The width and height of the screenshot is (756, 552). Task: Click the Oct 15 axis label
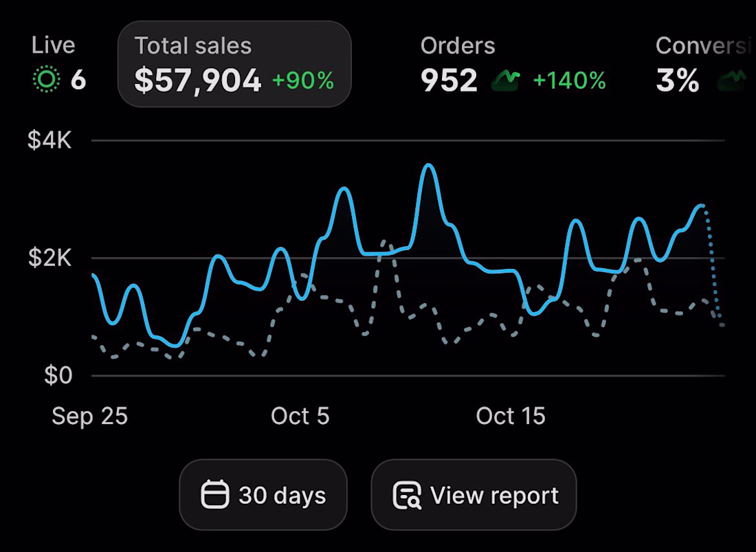coord(511,416)
